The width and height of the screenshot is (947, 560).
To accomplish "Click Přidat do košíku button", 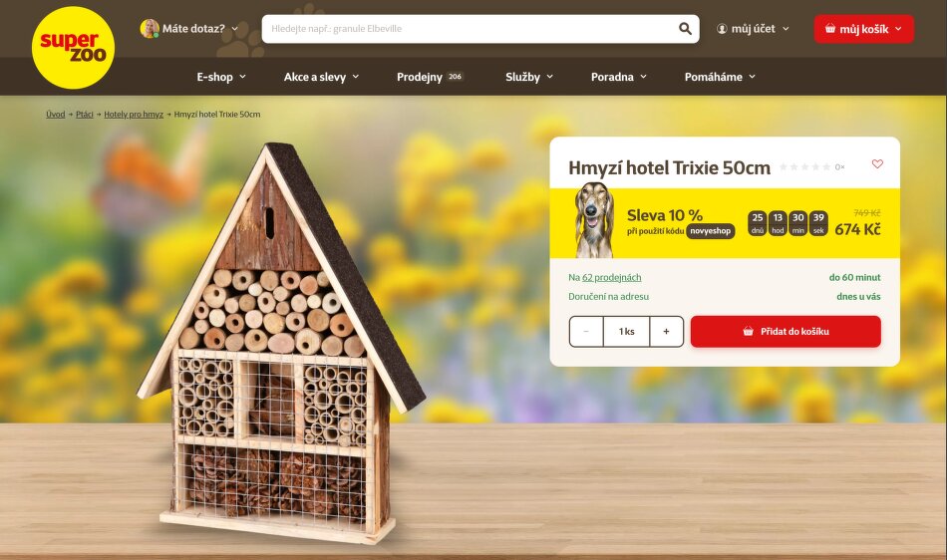I will pyautogui.click(x=786, y=331).
